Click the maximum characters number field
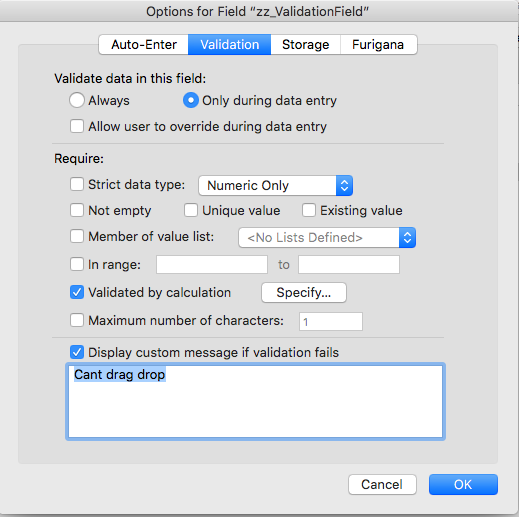Image resolution: width=519 pixels, height=517 pixels. click(x=331, y=322)
